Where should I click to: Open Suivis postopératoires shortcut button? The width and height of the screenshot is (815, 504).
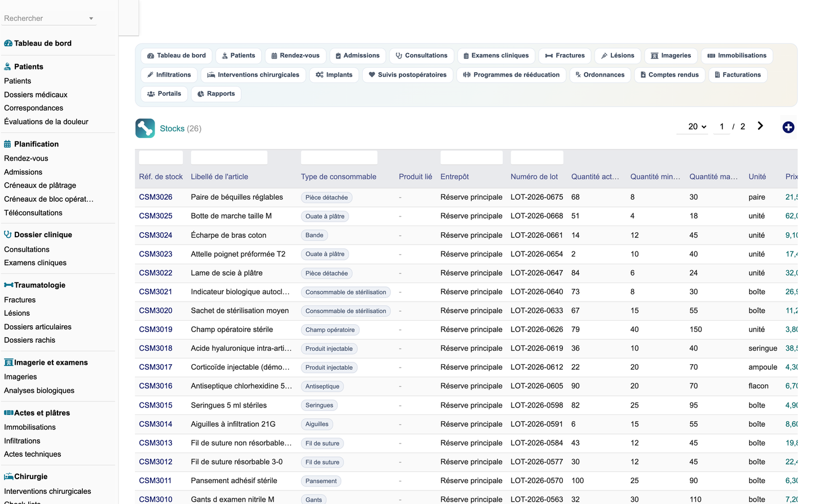407,75
